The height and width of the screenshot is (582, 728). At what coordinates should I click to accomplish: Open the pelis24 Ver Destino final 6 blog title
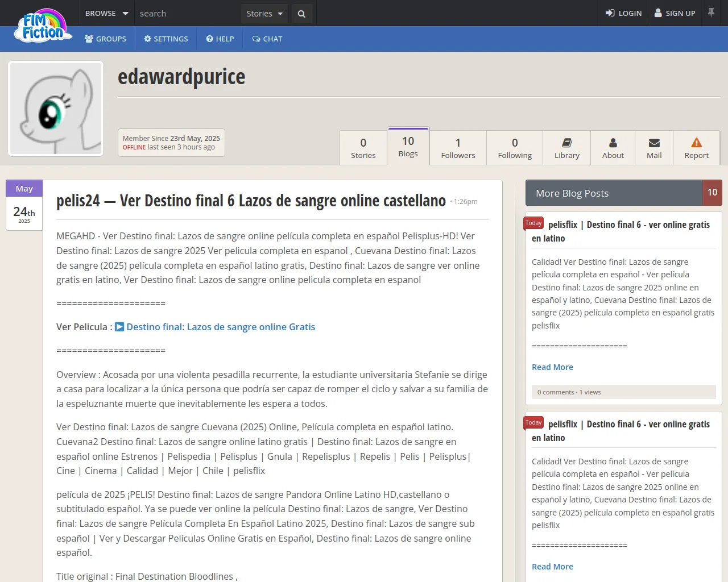[x=251, y=201]
